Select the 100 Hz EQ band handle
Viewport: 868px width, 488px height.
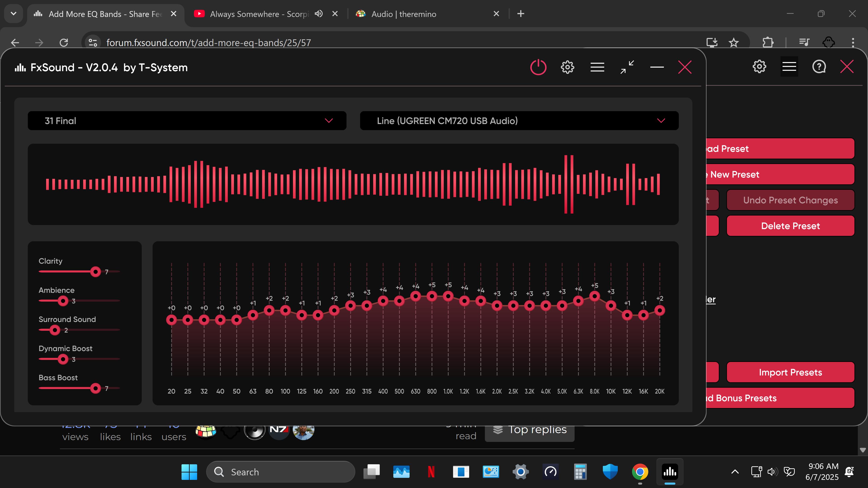pyautogui.click(x=285, y=310)
